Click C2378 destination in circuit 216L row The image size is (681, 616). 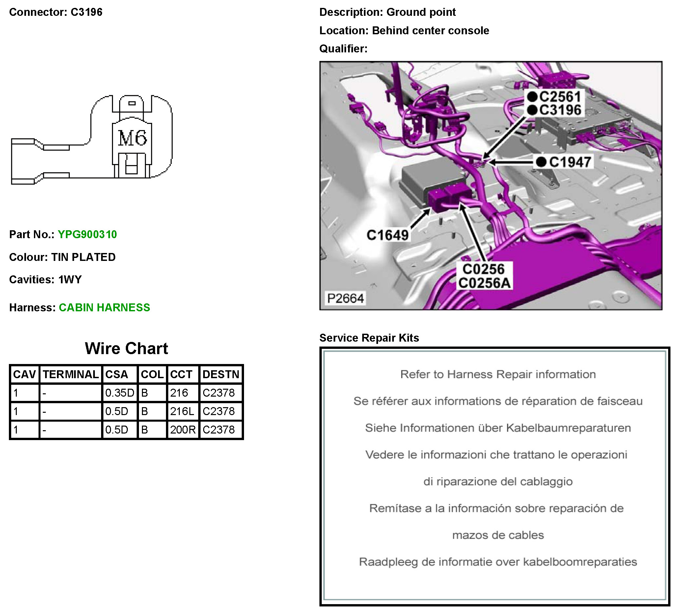pos(219,411)
